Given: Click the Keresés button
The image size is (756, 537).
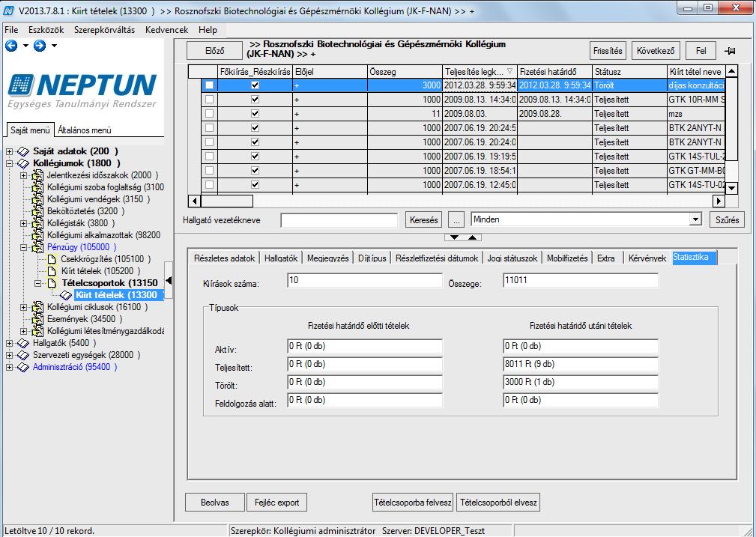Looking at the screenshot, I should pyautogui.click(x=424, y=219).
